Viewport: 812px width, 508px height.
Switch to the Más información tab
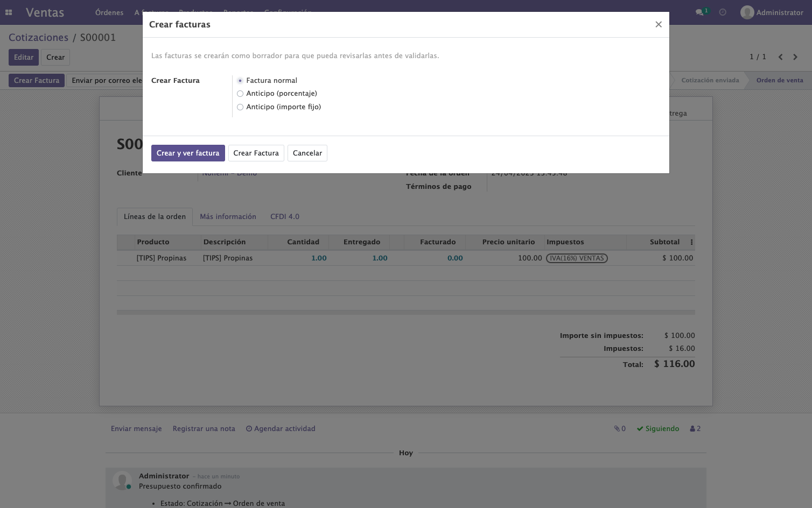coord(228,217)
